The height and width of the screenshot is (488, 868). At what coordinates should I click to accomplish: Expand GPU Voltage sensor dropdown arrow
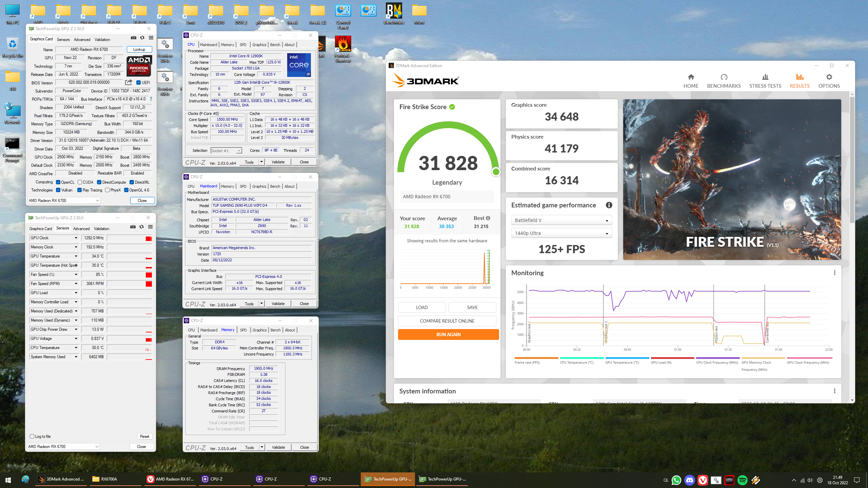76,339
